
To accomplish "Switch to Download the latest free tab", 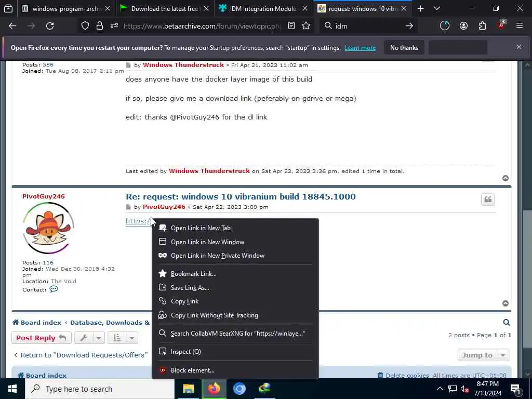I will pos(164,8).
